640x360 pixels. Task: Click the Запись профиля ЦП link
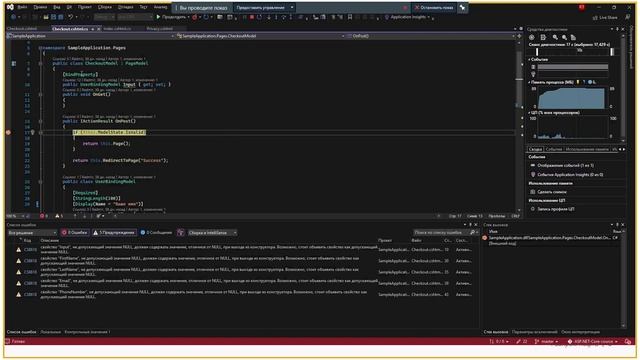(x=556, y=209)
